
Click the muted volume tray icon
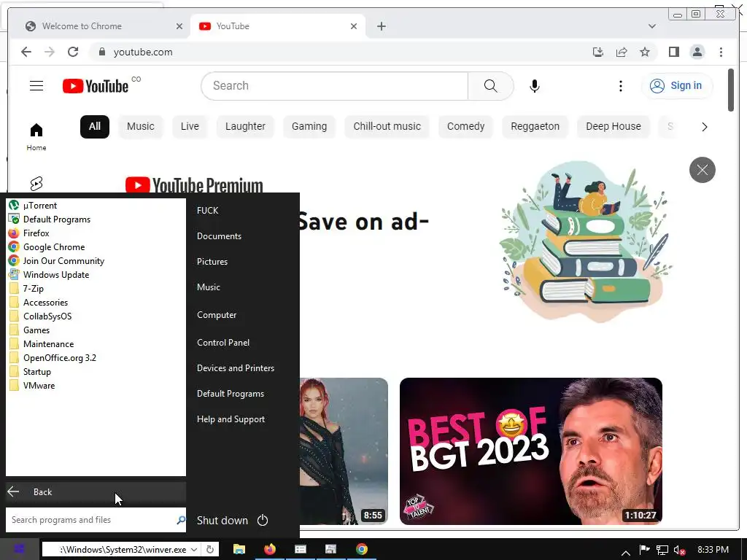tap(679, 550)
